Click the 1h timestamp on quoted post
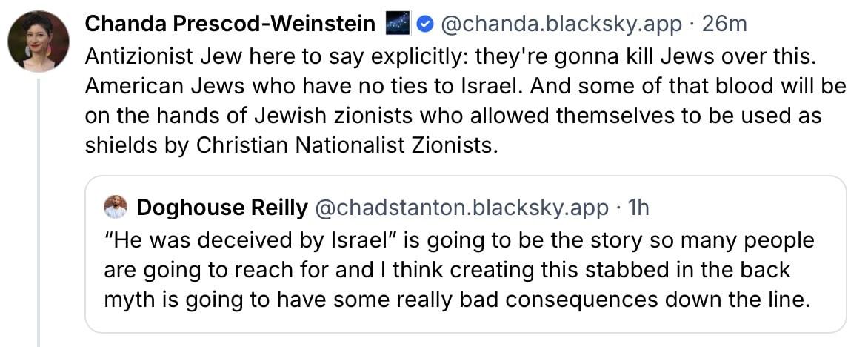Image resolution: width=868 pixels, height=347 pixels. 638,208
